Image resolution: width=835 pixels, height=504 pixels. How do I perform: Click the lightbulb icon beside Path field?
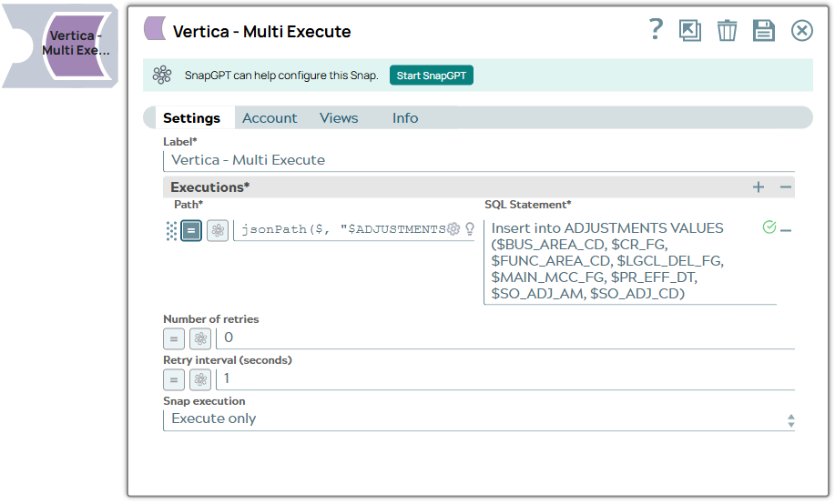pos(470,229)
